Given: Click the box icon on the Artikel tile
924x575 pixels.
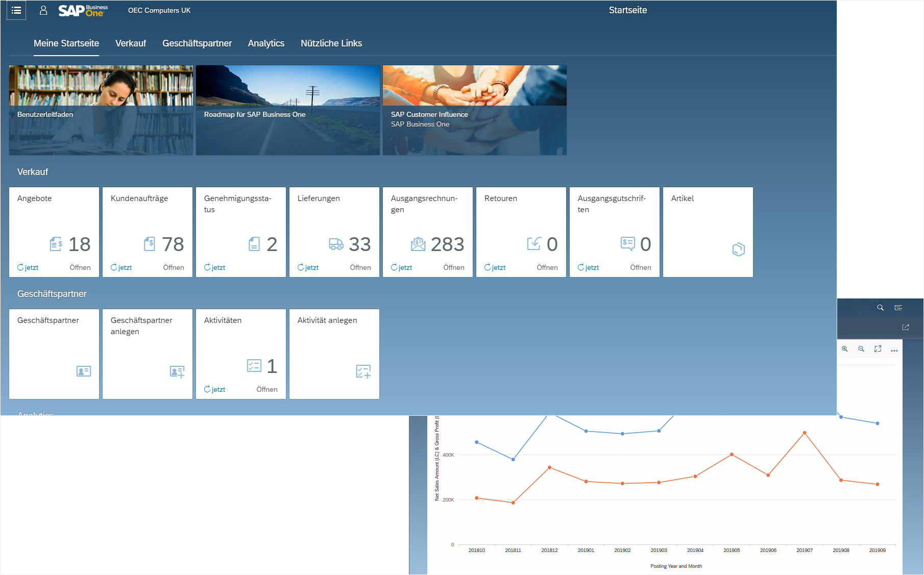Looking at the screenshot, I should (x=738, y=249).
